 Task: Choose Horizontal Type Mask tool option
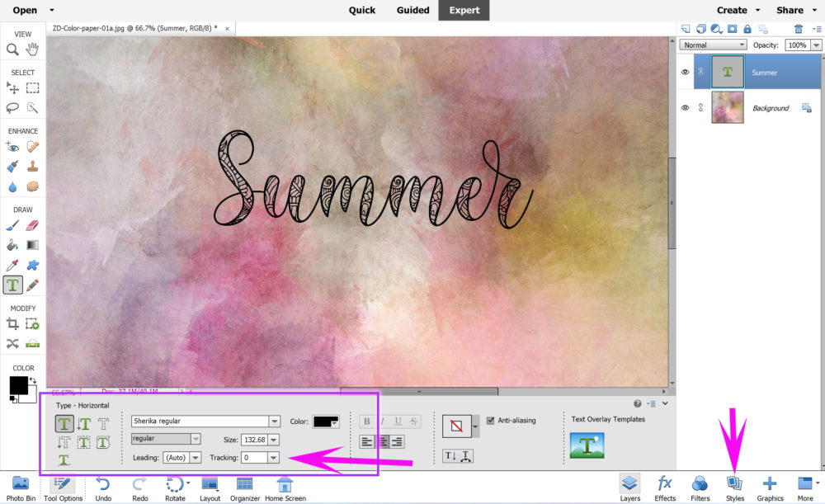[x=104, y=423]
